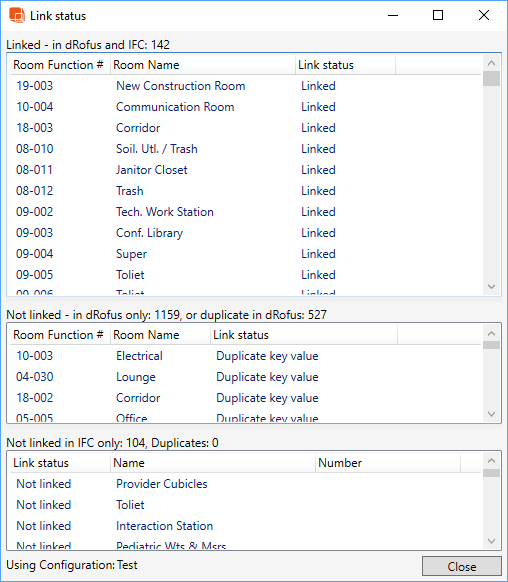Viewport: 508px width, 582px height.
Task: Select the New Construction Room row
Action: coord(246,86)
